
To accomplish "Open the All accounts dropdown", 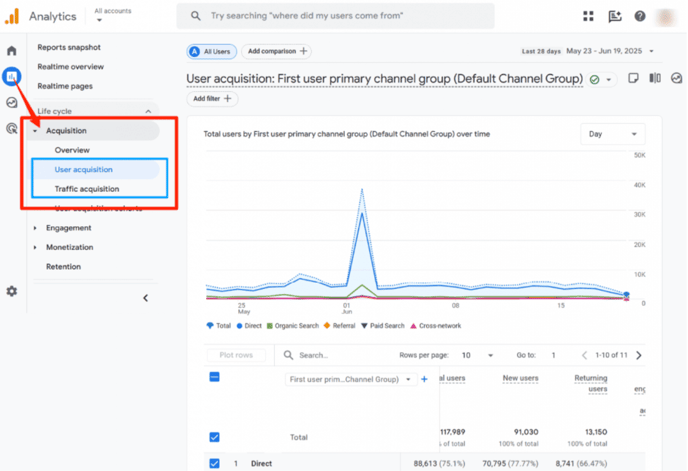I will (x=112, y=15).
